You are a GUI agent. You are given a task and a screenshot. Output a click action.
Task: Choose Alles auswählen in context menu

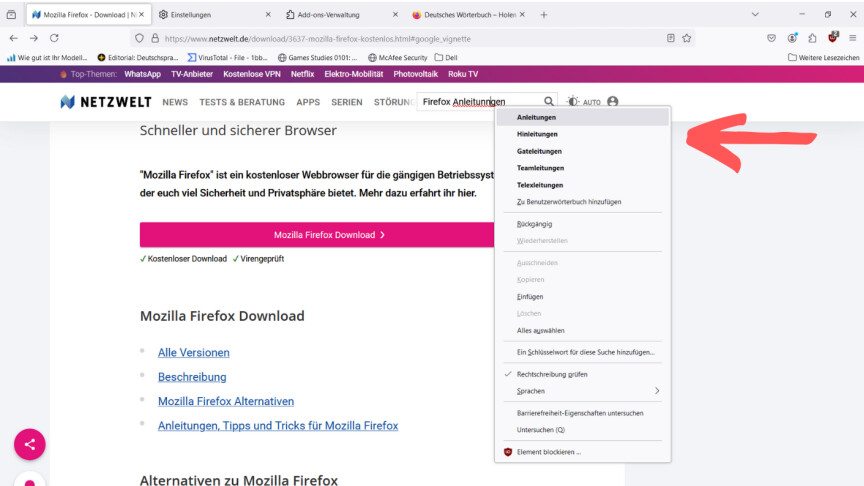pyautogui.click(x=582, y=331)
